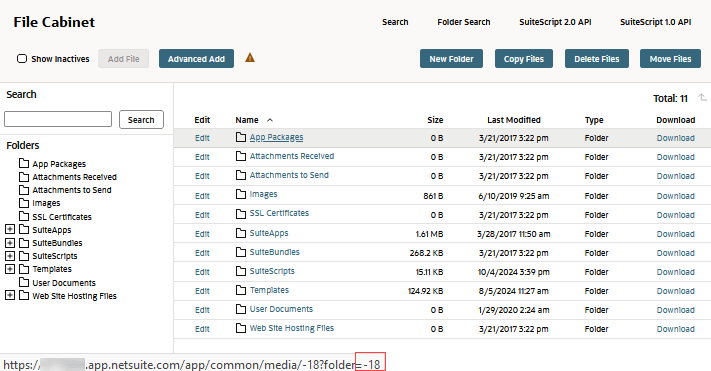The width and height of the screenshot is (711, 371).
Task: Click the SSL Certificates folder icon in the table
Action: click(x=241, y=213)
